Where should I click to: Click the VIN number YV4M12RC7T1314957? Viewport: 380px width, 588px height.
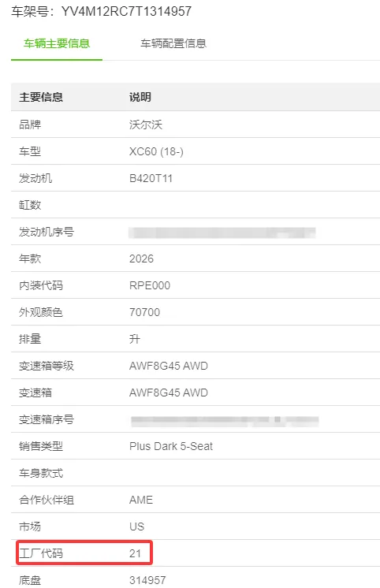[126, 11]
